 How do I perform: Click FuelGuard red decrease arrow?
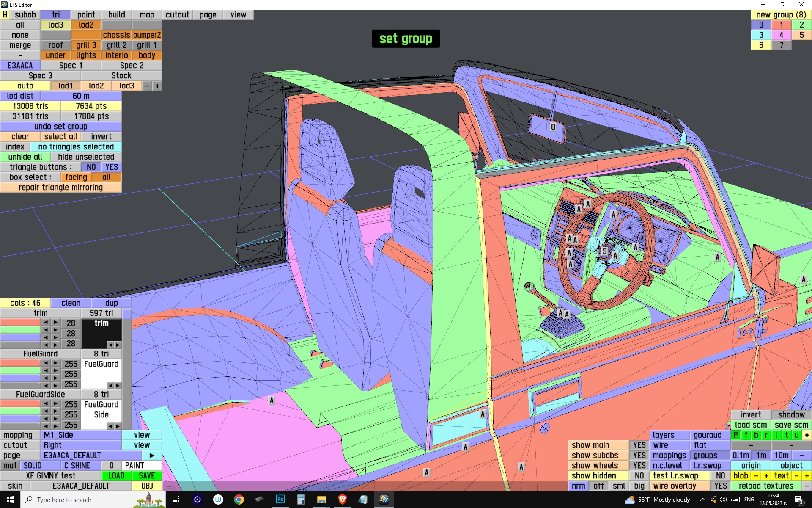(x=46, y=363)
